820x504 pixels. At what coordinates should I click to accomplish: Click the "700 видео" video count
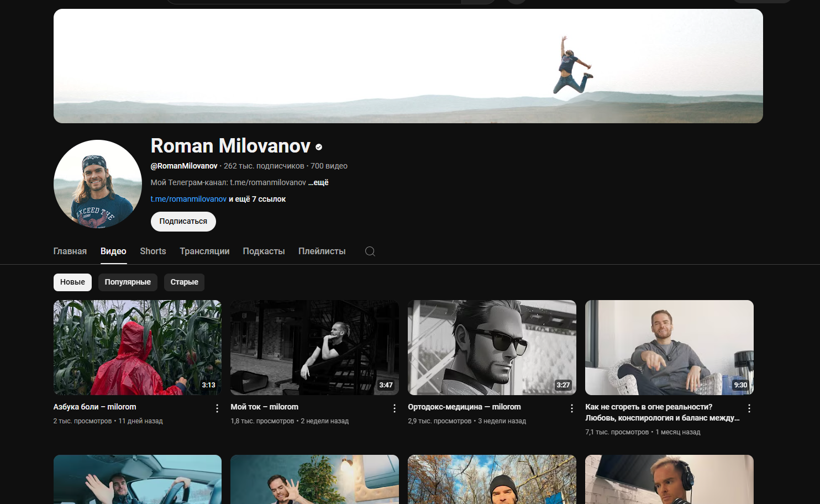[329, 166]
